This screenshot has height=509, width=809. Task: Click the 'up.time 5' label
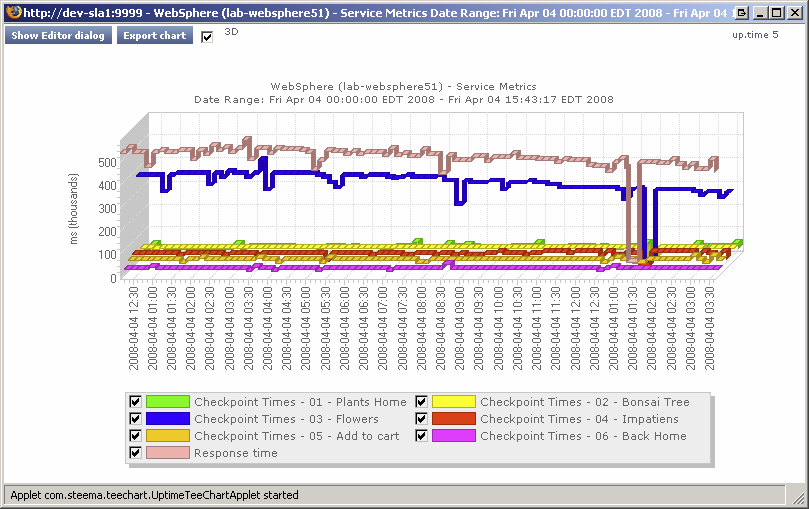(755, 35)
